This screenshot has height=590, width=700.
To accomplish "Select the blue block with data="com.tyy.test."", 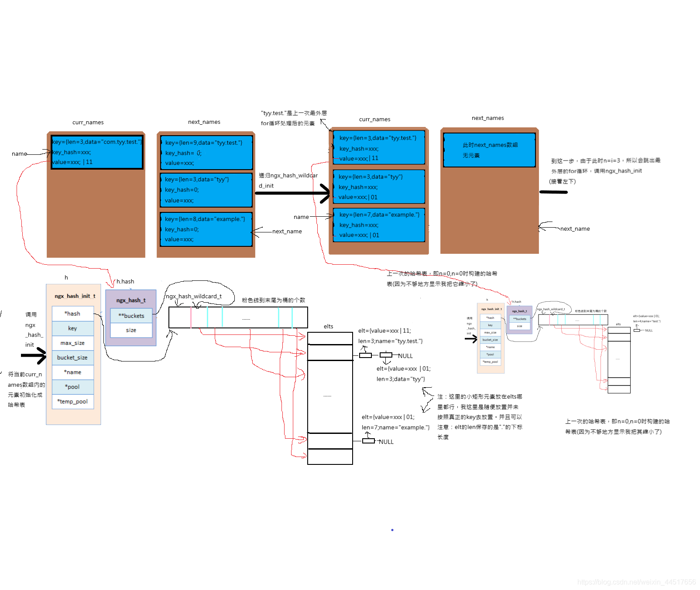I will pos(97,152).
